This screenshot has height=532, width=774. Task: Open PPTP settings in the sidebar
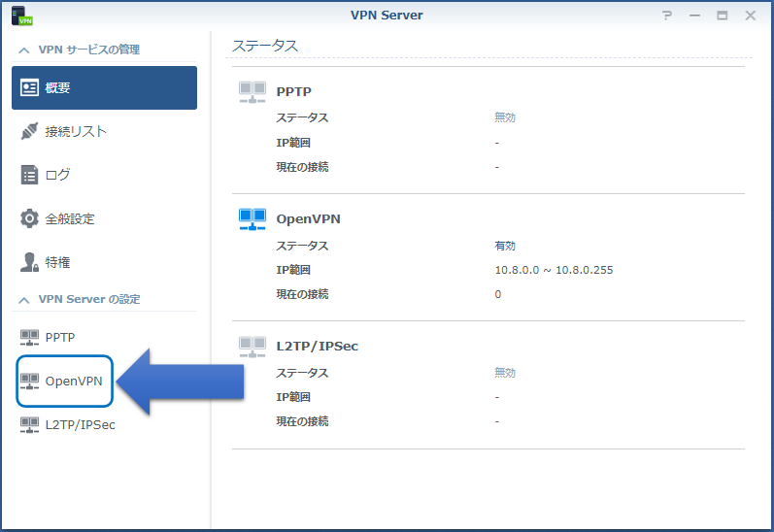click(x=104, y=338)
